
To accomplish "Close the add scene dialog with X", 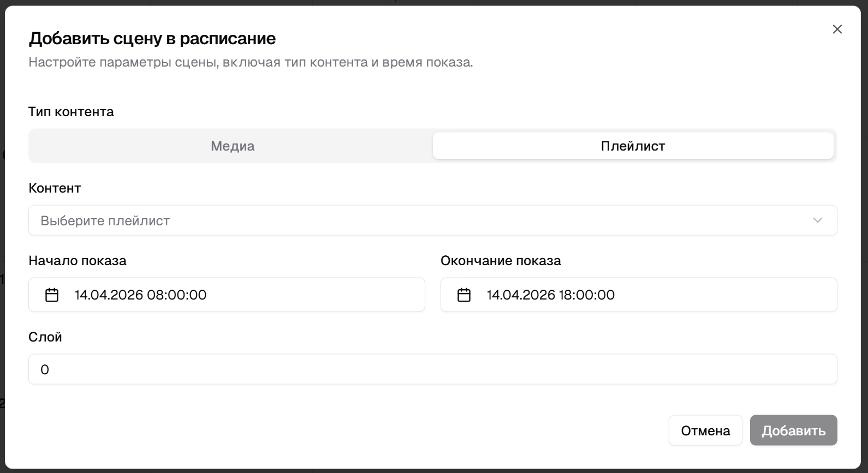I will coord(837,29).
